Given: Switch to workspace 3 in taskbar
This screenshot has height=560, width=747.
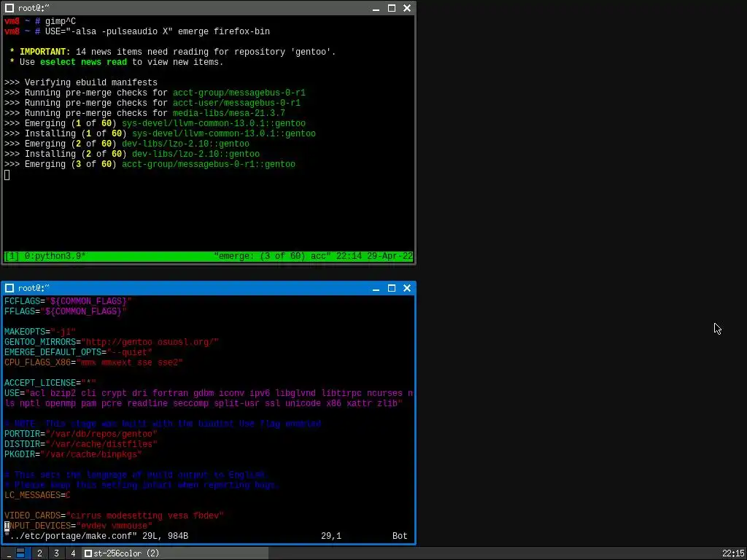Looking at the screenshot, I should [x=56, y=553].
